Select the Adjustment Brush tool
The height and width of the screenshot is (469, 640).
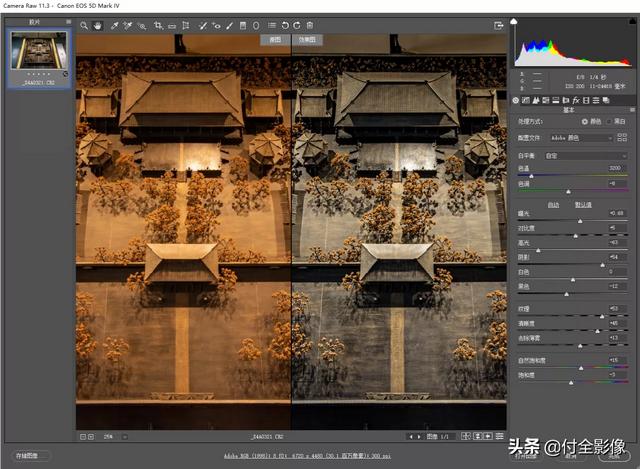coord(231,25)
